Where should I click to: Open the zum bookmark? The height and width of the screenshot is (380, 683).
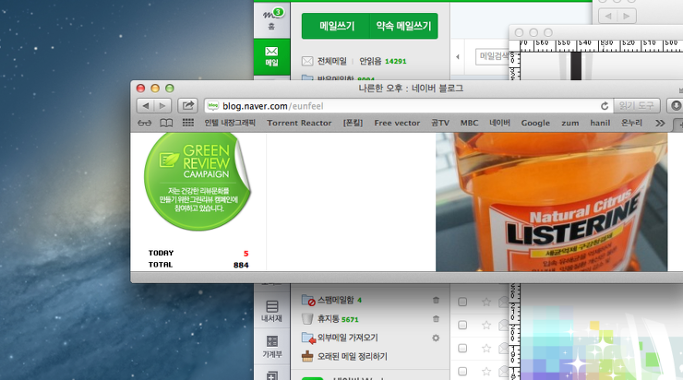click(570, 123)
